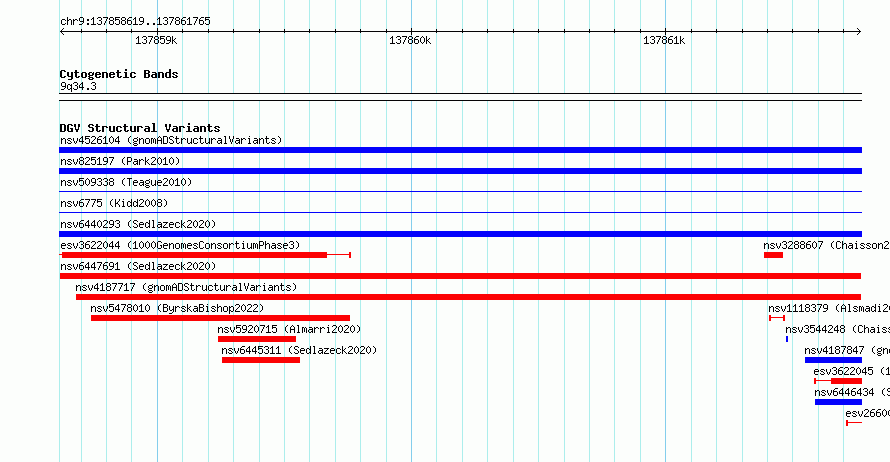Open the nsv3544248 variant label
Image resolution: width=890 pixels, height=462 pixels.
[x=837, y=329]
